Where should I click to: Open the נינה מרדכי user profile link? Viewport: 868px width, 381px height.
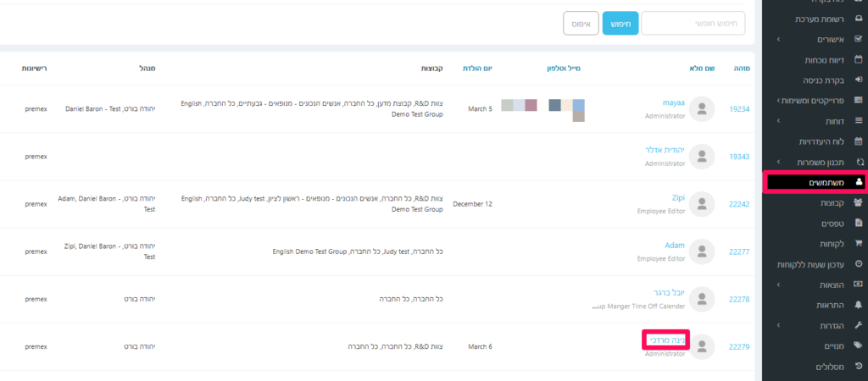665,340
